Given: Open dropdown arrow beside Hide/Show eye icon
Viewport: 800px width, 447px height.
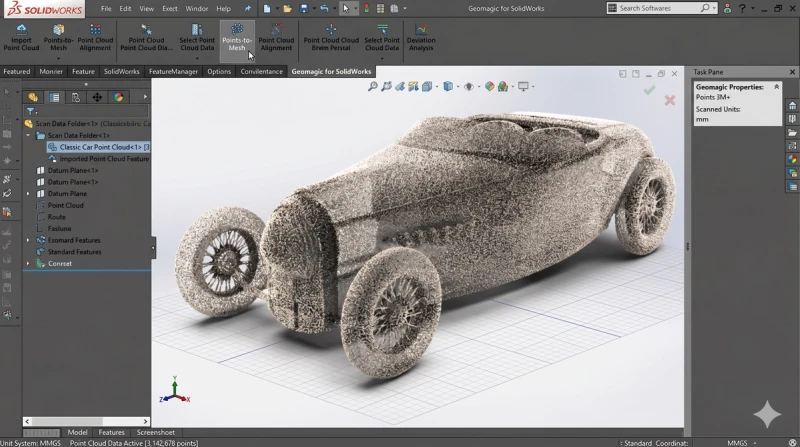Looking at the screenshot, I should click(x=479, y=87).
